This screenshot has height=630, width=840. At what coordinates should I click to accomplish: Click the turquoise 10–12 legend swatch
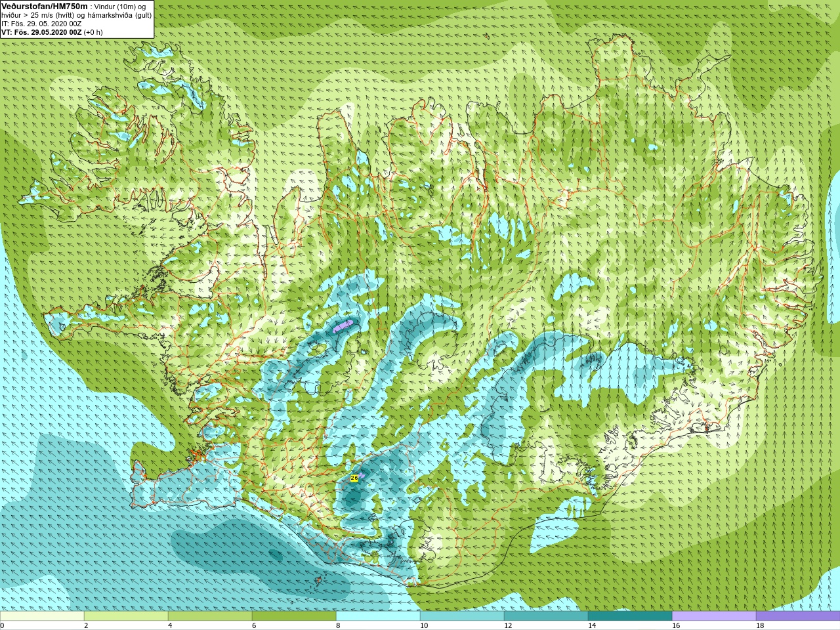462,616
